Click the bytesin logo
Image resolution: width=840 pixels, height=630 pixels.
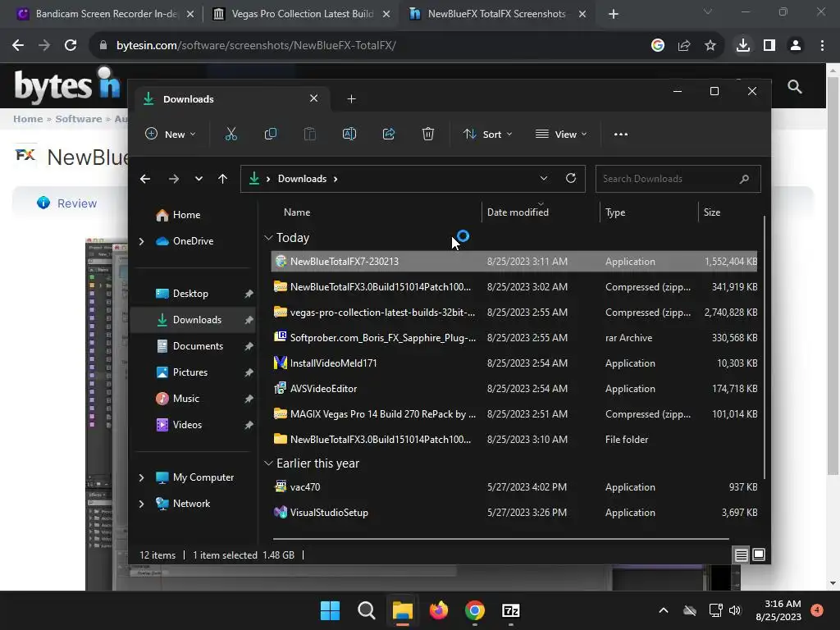pyautogui.click(x=67, y=85)
